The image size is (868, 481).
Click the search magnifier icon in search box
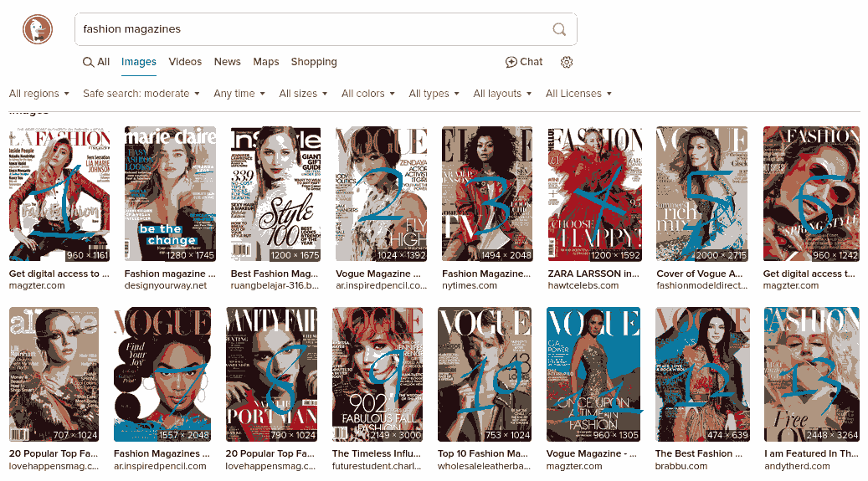559,29
